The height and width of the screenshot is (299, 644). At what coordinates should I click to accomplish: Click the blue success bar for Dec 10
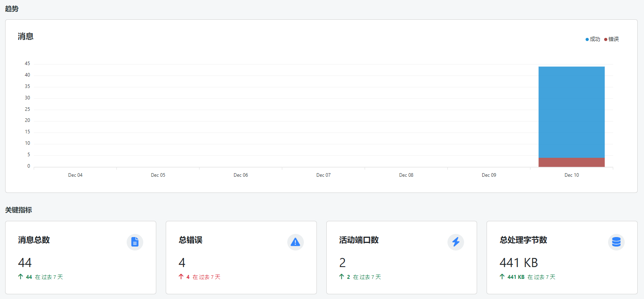coord(571,112)
